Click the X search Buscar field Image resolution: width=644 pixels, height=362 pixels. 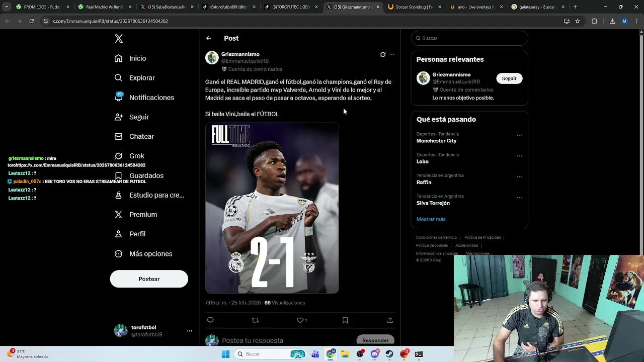tap(470, 38)
